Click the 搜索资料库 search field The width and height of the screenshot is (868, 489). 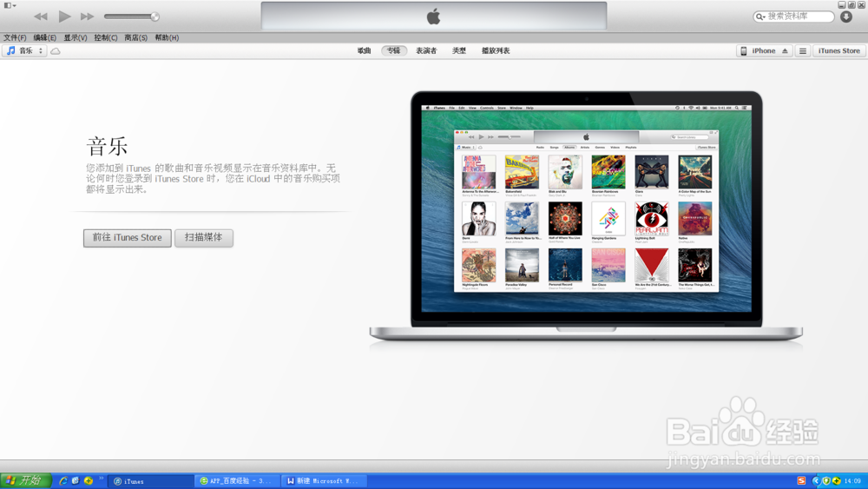pyautogui.click(x=794, y=17)
